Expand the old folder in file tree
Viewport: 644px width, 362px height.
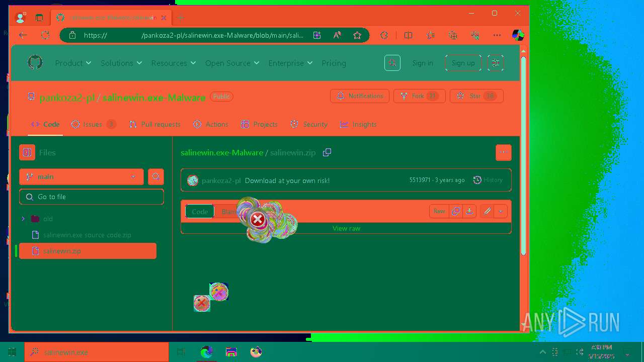point(23,219)
